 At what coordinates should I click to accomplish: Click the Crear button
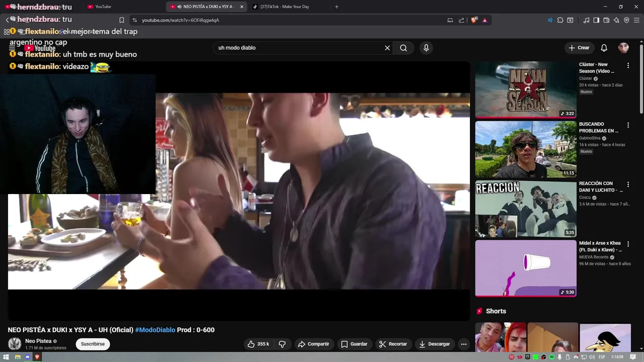pyautogui.click(x=579, y=48)
